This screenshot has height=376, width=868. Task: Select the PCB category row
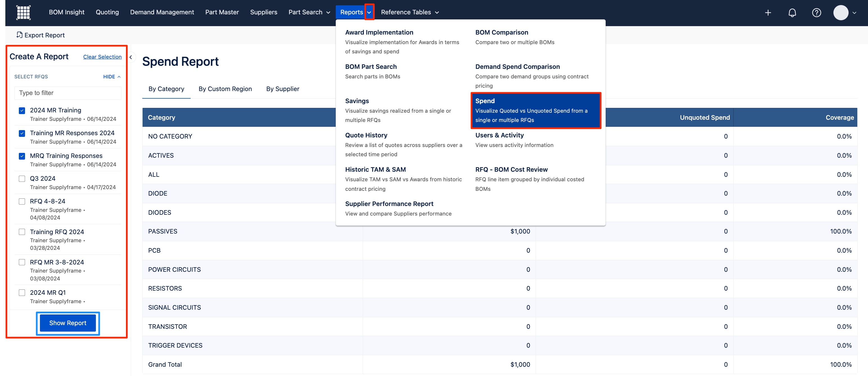click(x=499, y=251)
